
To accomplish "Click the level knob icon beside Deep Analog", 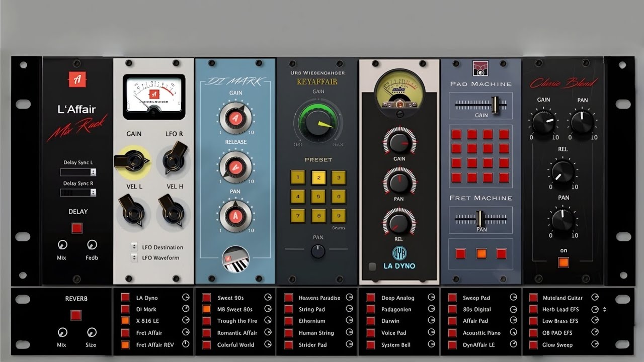I will [431, 298].
